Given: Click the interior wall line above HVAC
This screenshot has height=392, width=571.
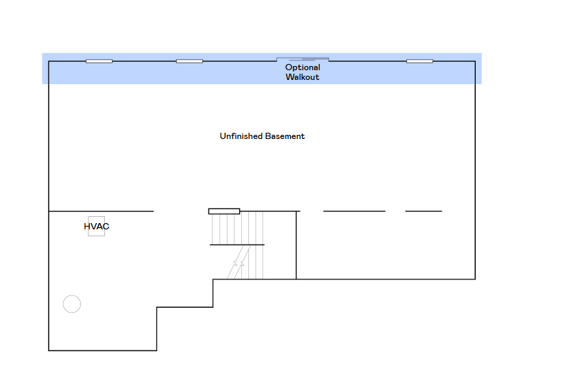Looking at the screenshot, I should 101,211.
